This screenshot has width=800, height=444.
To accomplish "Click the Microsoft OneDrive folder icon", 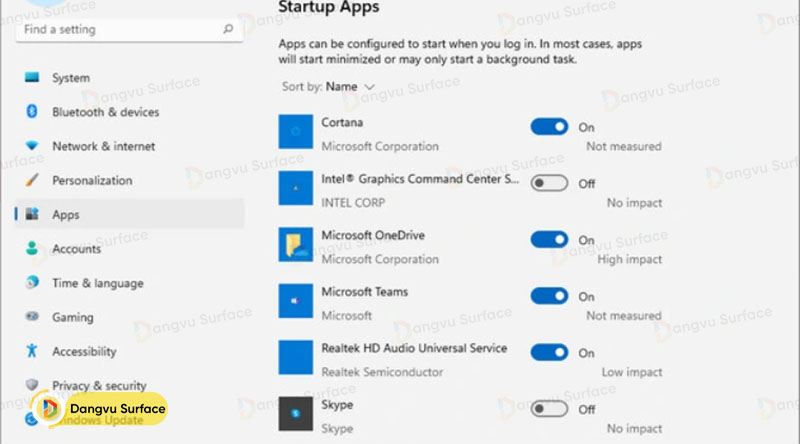I will [x=295, y=247].
